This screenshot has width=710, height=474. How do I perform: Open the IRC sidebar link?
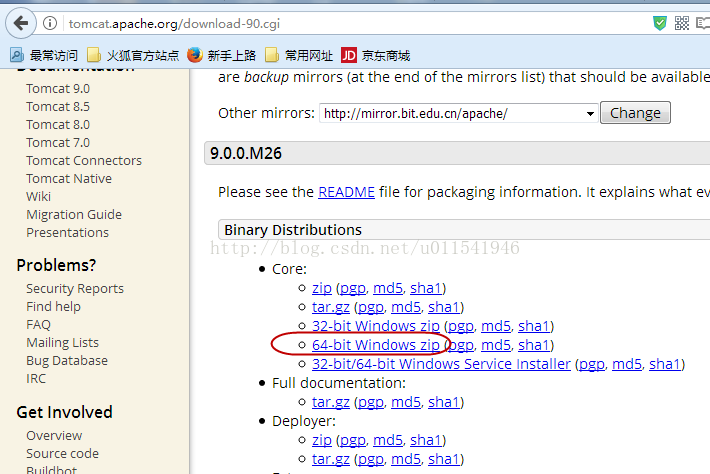tap(36, 379)
